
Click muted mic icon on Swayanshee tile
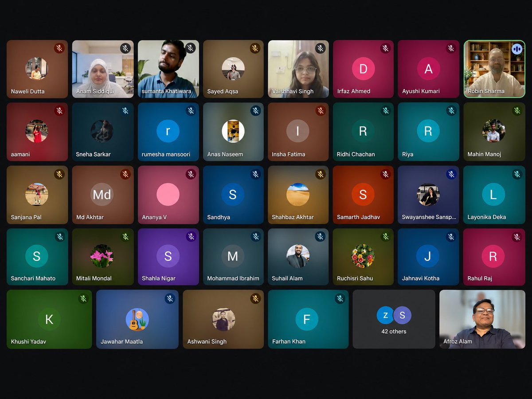coord(451,174)
